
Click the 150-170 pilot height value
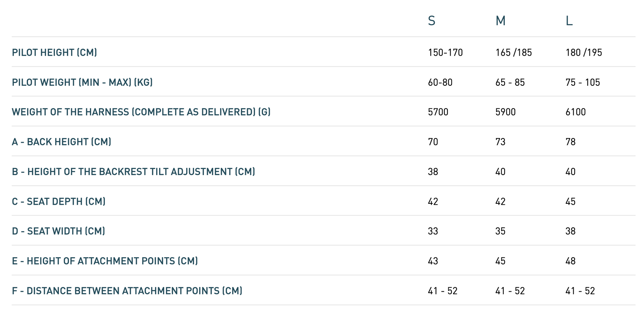click(445, 52)
